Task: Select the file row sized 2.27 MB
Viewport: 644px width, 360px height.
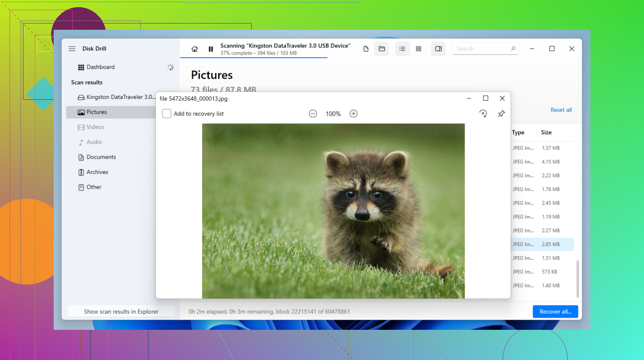Action: tap(543, 231)
